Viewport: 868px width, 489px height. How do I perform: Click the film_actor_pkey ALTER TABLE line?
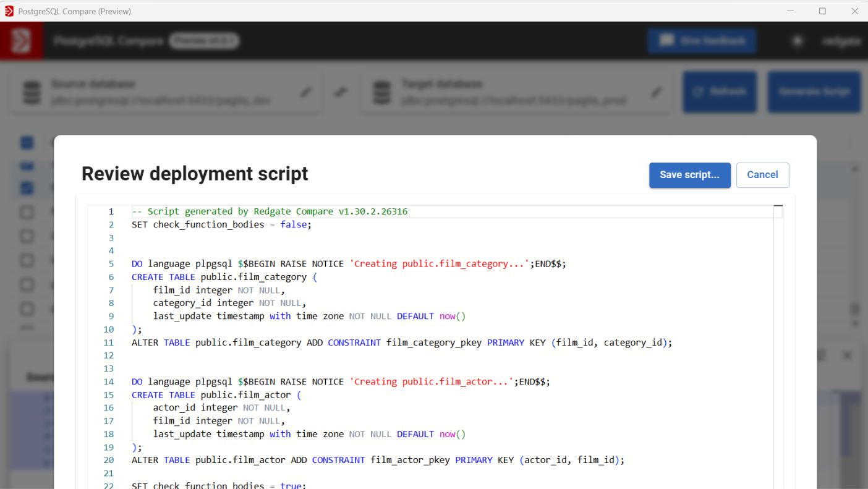[x=378, y=461]
